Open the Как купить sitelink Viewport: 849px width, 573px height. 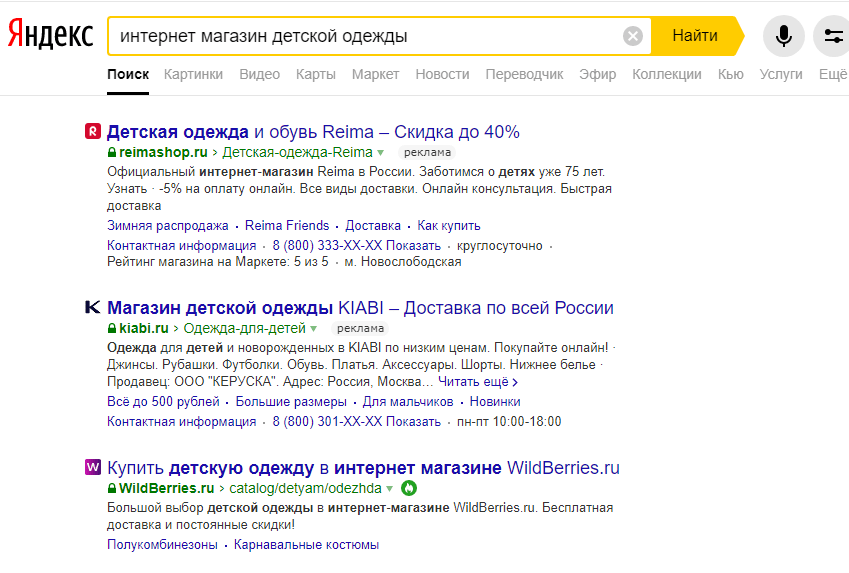pyautogui.click(x=449, y=225)
